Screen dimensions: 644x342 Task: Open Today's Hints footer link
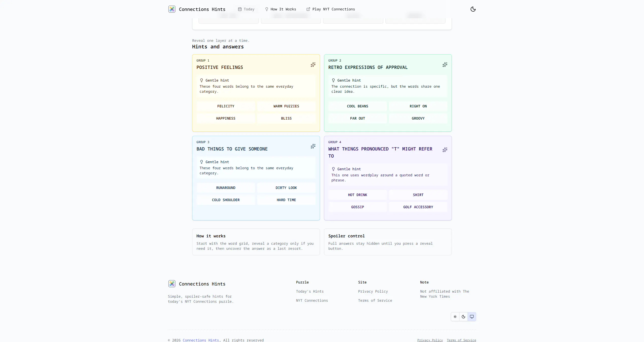(x=310, y=291)
